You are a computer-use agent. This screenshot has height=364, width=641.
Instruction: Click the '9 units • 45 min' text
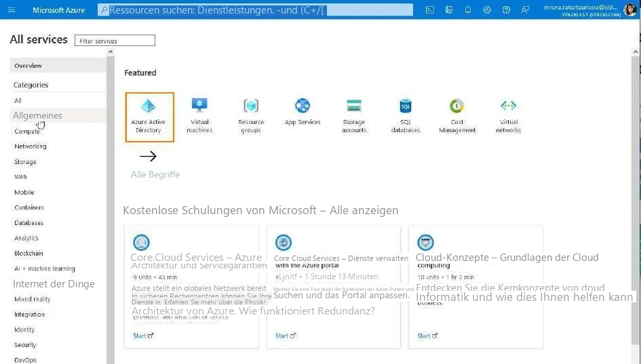coord(155,277)
